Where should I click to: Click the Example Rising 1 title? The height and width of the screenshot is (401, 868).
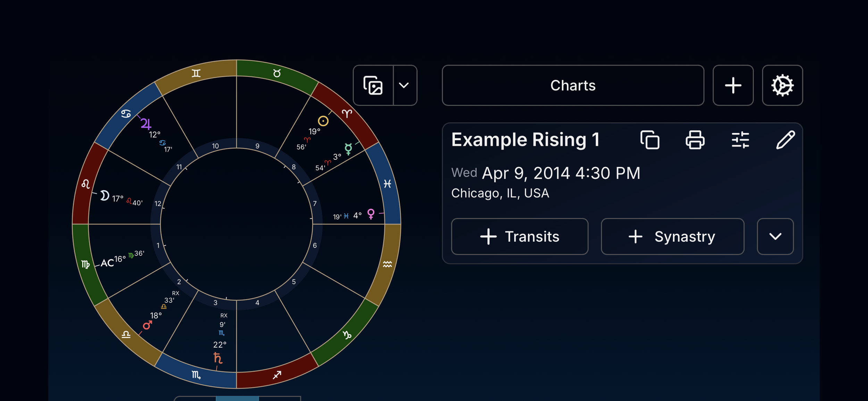(x=526, y=140)
